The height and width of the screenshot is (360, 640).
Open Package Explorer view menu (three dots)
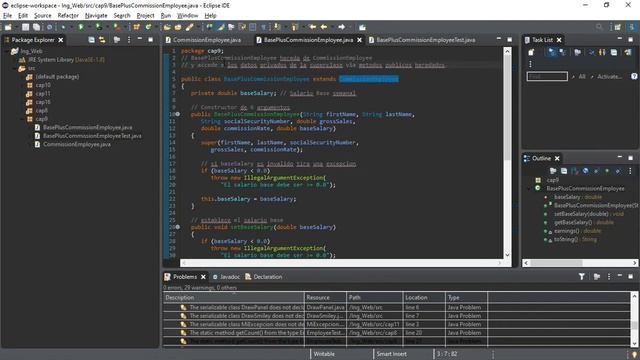(x=129, y=40)
